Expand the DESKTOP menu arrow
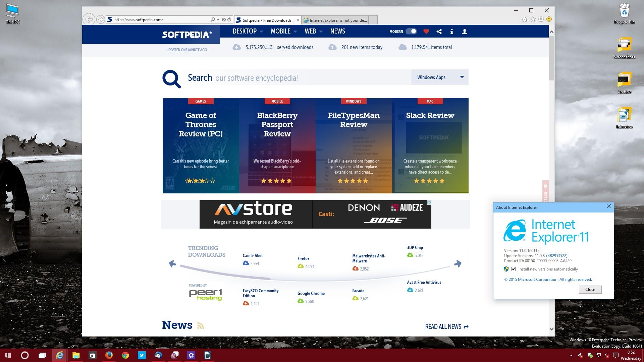 click(261, 32)
